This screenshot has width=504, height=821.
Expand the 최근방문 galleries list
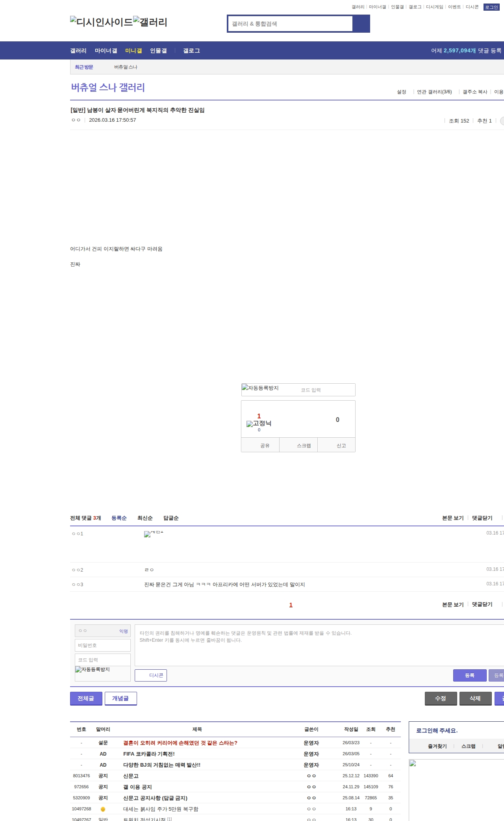pyautogui.click(x=84, y=67)
